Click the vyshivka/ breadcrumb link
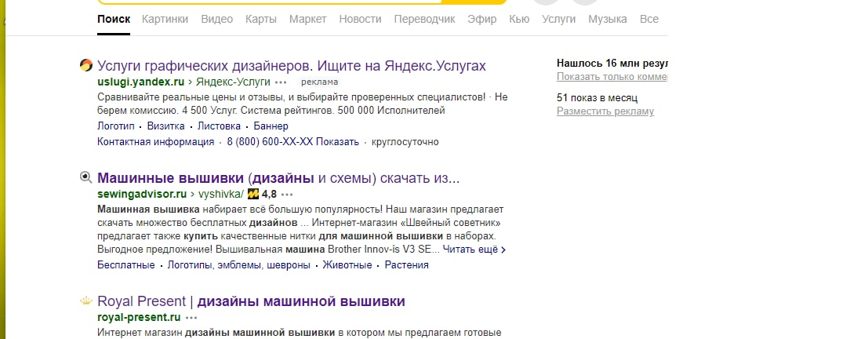Viewport: 868px width, 339px height. (x=221, y=195)
